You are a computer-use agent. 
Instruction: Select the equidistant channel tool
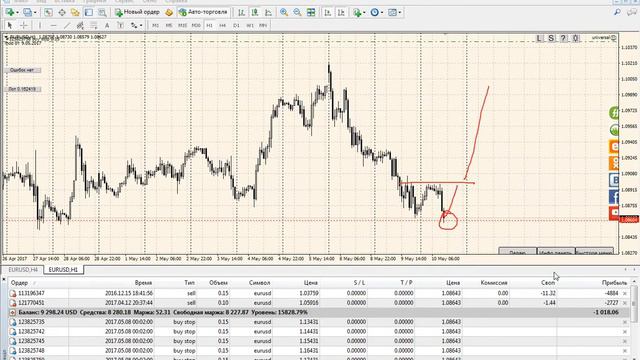coord(80,25)
